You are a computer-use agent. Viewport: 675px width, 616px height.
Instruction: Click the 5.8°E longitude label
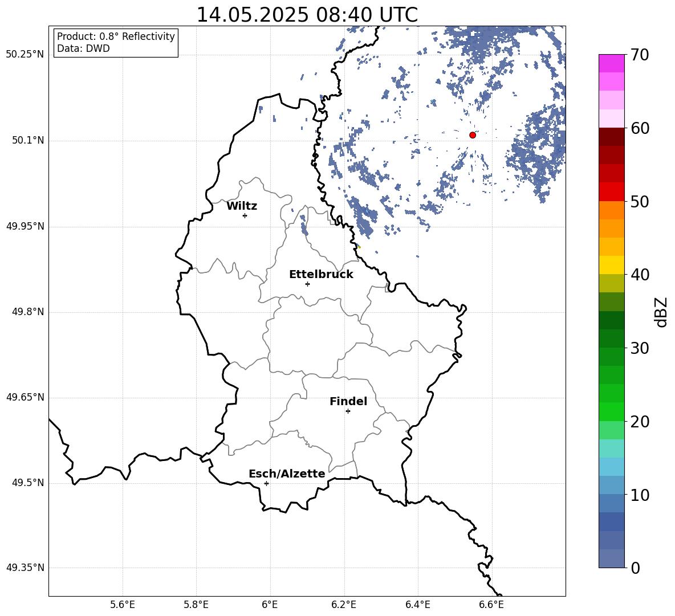tap(196, 605)
